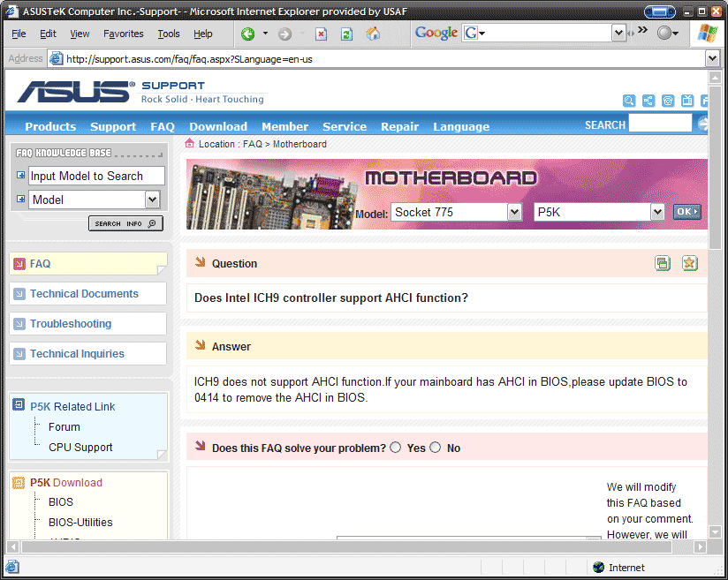Image resolution: width=728 pixels, height=580 pixels.
Task: Click the third round icon in ASUS header
Action: point(668,101)
